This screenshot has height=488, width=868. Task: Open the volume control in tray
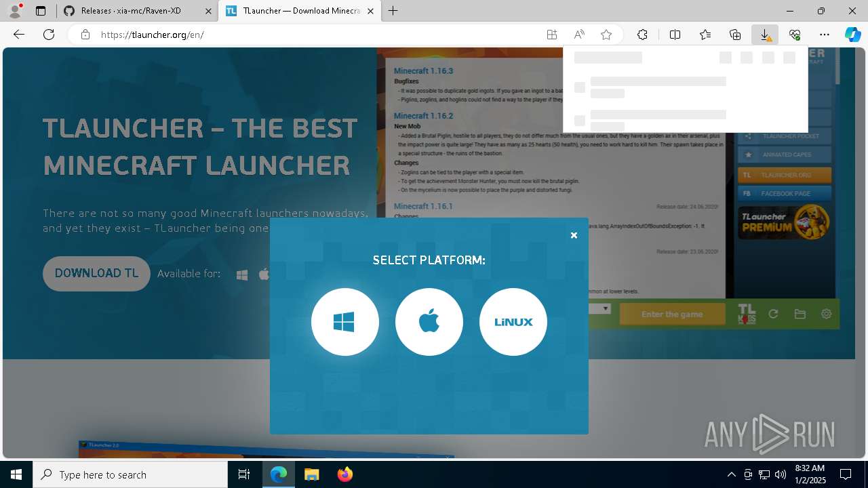pos(781,474)
